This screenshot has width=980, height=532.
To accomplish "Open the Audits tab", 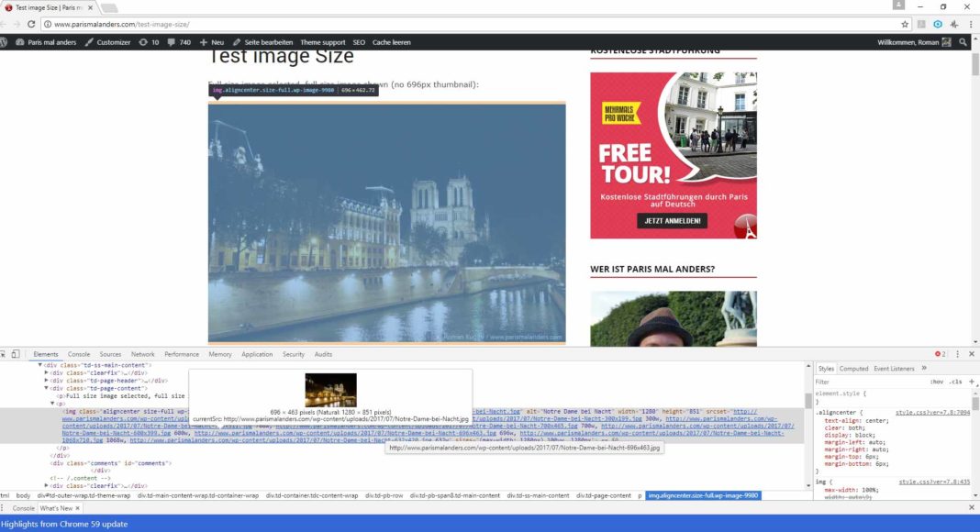I will 323,354.
